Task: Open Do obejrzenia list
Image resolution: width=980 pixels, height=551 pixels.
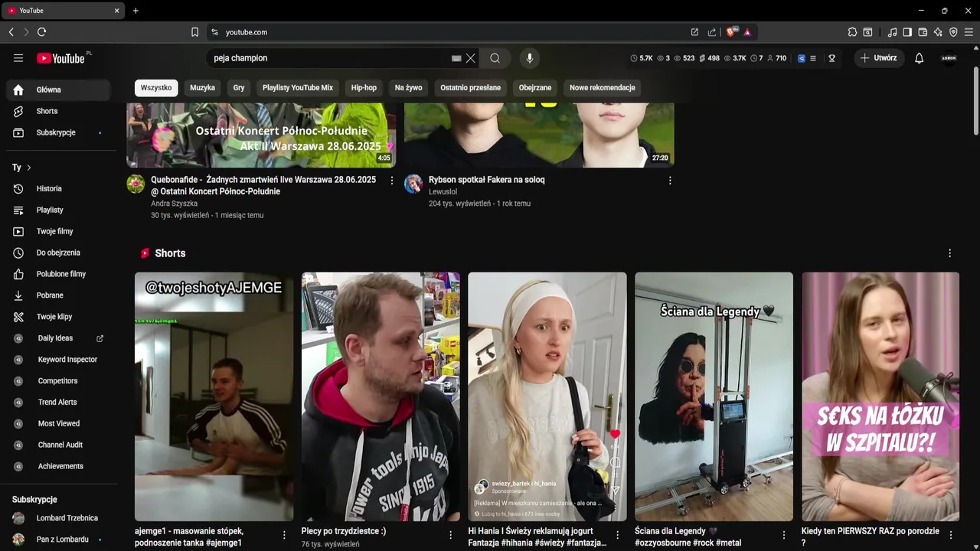Action: (60, 253)
